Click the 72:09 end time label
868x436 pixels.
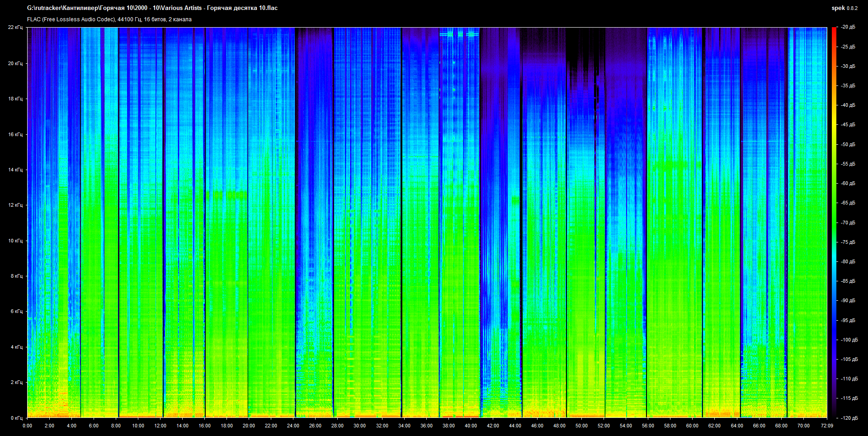827,426
